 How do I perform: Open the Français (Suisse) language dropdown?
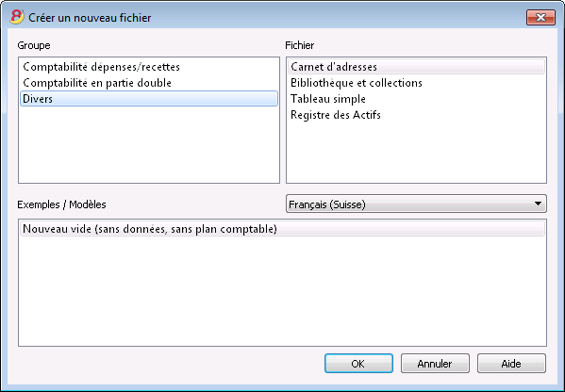416,204
